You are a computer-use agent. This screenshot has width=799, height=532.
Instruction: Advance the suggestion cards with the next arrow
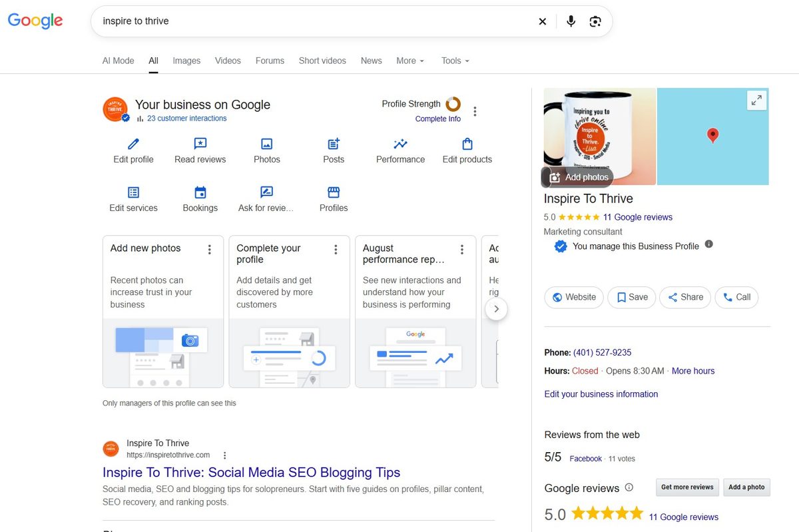pos(496,309)
